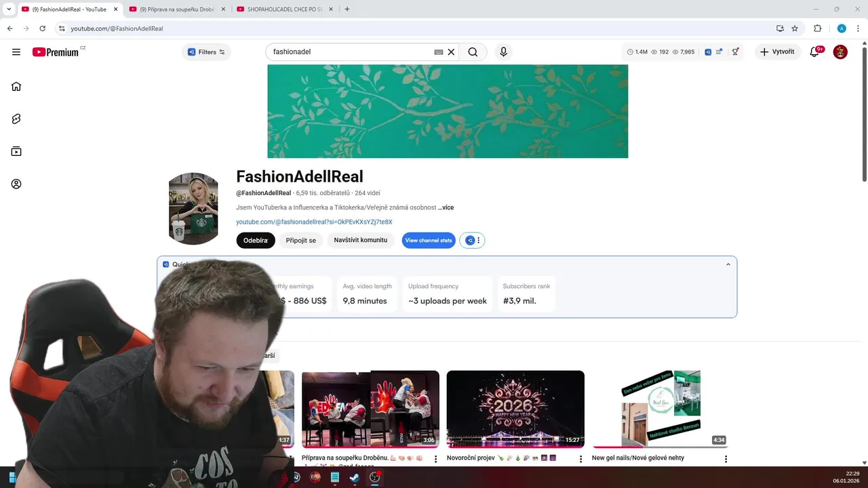The image size is (868, 488).
Task: Open the on-screen keyboard icon in search
Action: [x=439, y=52]
